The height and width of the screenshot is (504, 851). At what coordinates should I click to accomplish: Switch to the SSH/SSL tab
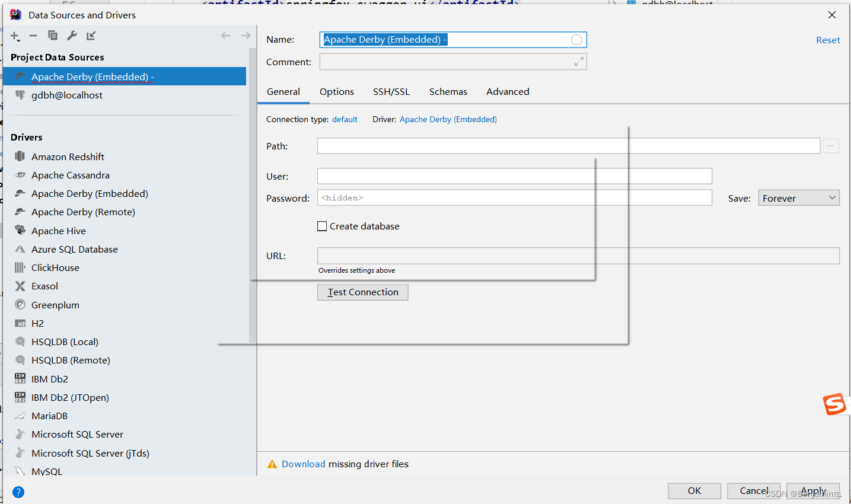(x=391, y=91)
